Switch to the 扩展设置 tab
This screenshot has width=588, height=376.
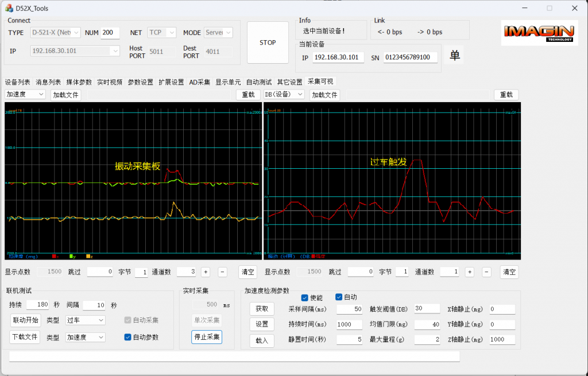[x=171, y=82]
